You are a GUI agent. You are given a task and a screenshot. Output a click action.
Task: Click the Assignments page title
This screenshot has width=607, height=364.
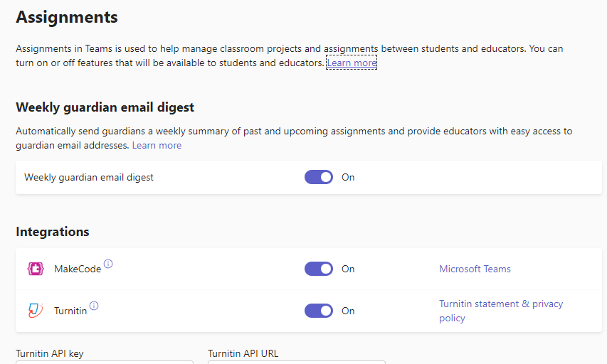67,17
